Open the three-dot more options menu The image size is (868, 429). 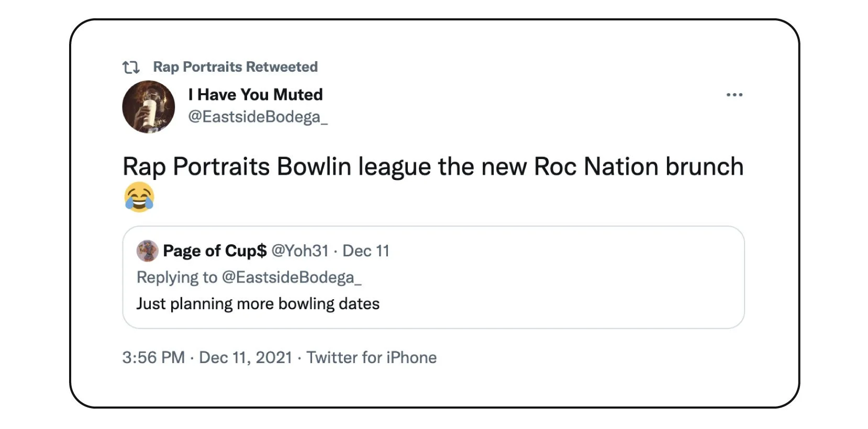[734, 95]
